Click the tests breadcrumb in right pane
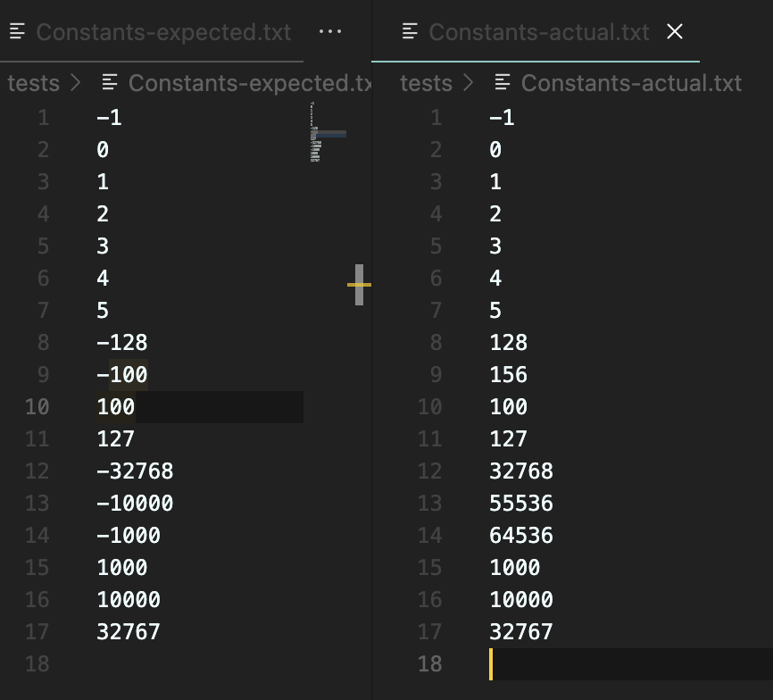The image size is (773, 700). pyautogui.click(x=426, y=83)
